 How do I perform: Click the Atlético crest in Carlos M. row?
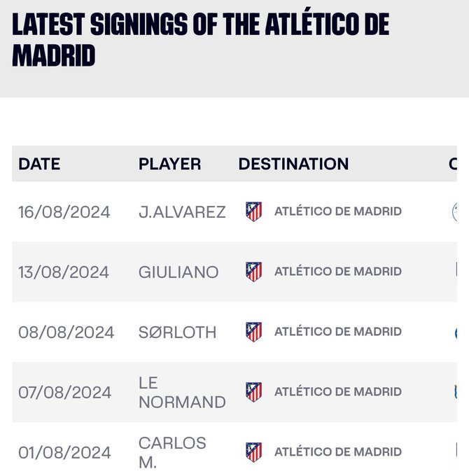pos(253,452)
